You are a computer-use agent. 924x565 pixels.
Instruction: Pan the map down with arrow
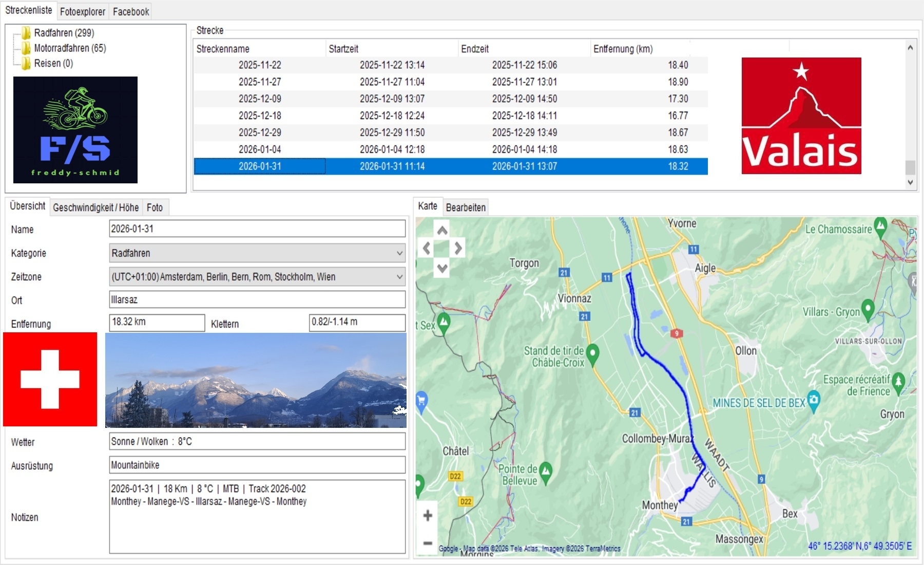pos(442,268)
